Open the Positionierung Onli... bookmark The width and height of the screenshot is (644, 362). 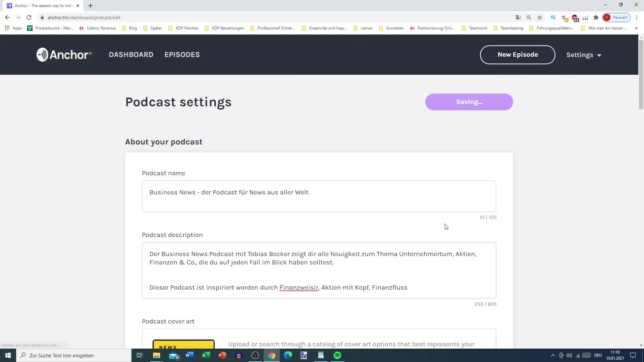tap(432, 28)
